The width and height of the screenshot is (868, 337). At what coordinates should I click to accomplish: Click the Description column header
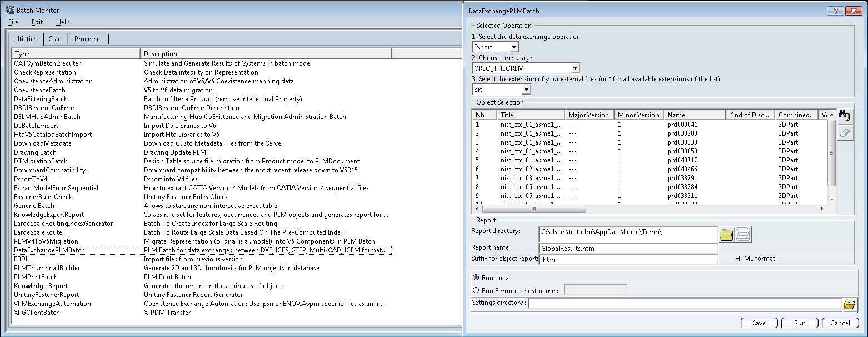(266, 53)
